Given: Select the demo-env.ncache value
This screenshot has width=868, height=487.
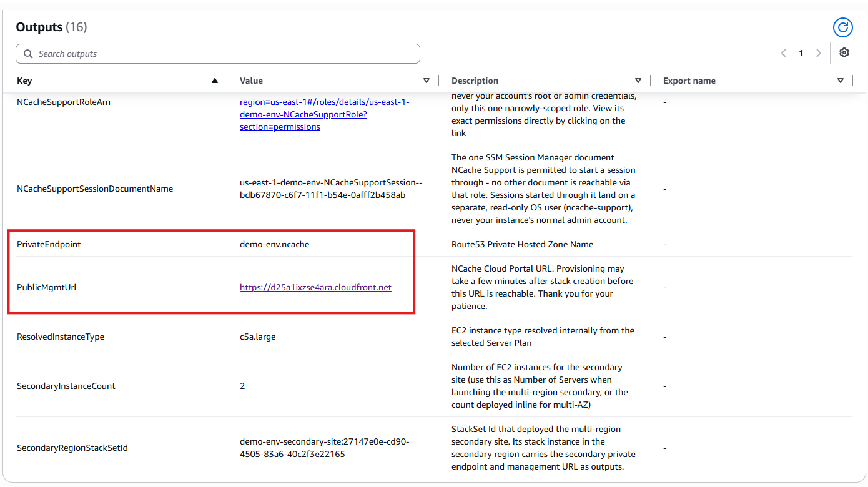Looking at the screenshot, I should coord(275,244).
